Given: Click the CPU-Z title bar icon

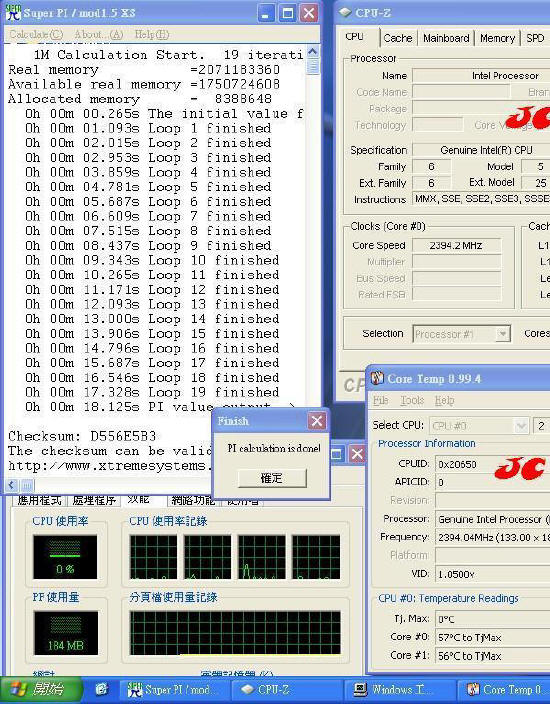Looking at the screenshot, I should pyautogui.click(x=345, y=13).
